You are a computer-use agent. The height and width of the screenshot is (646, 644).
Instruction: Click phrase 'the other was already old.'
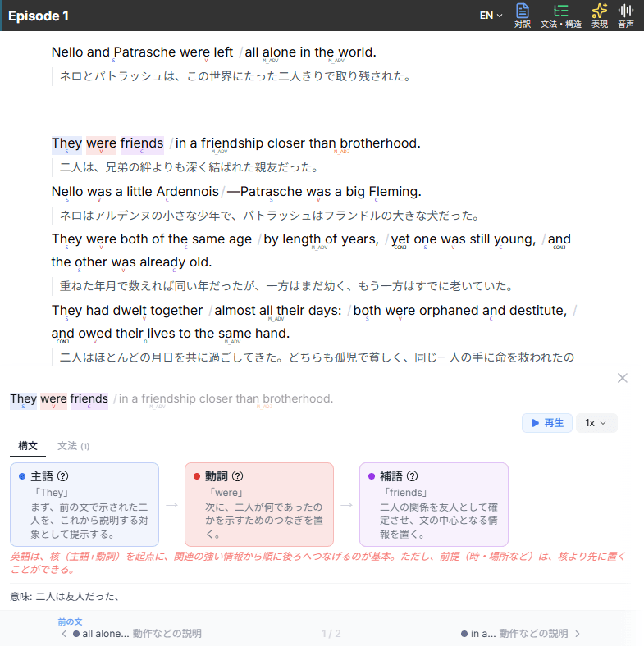tap(131, 262)
